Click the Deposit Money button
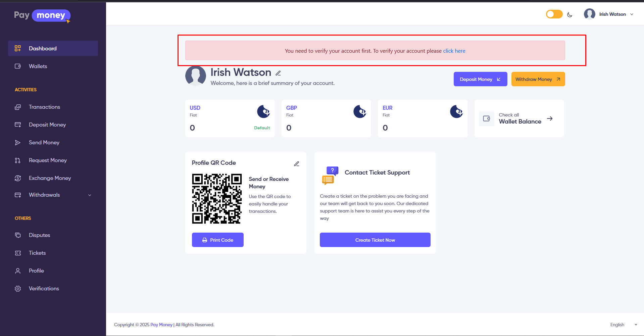This screenshot has width=644, height=336. pos(480,79)
